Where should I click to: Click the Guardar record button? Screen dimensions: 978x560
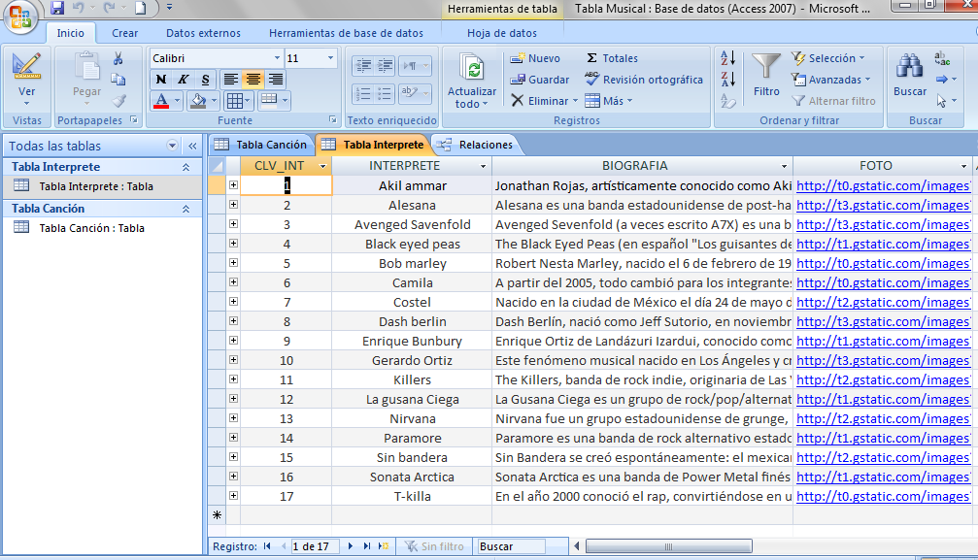point(540,80)
